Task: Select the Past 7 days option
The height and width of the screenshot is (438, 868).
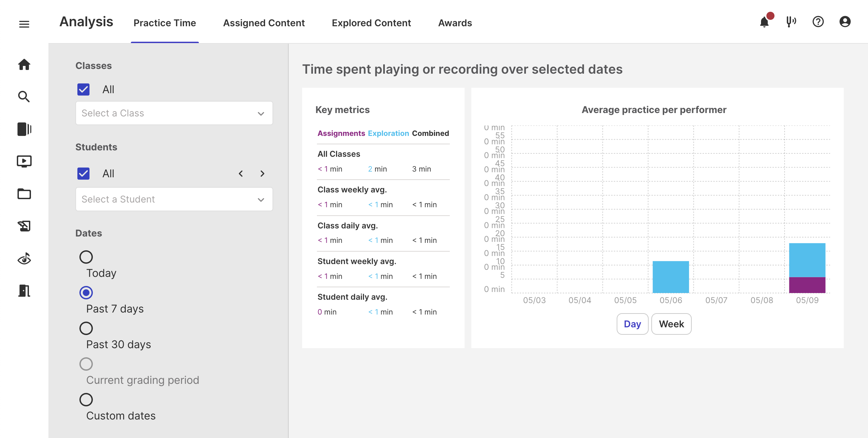Action: point(86,293)
